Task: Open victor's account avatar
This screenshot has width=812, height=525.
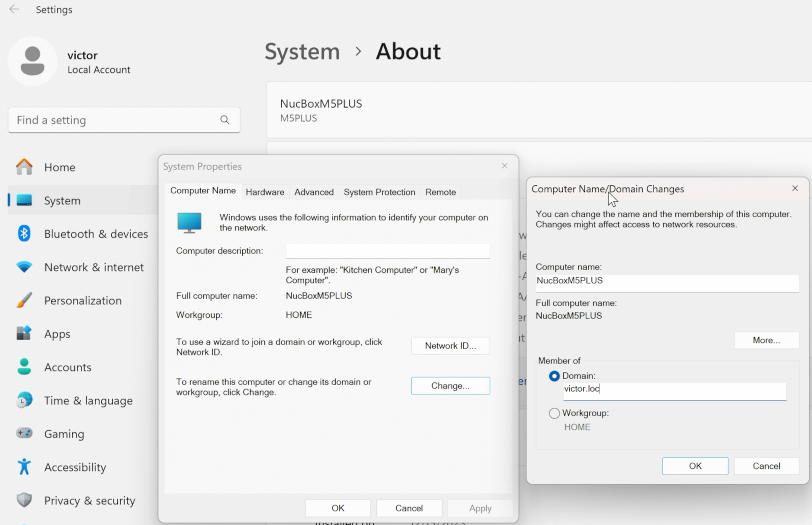Action: pos(32,61)
